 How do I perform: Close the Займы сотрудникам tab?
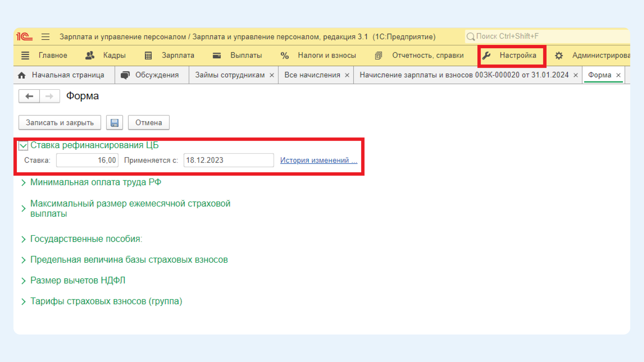click(x=272, y=75)
